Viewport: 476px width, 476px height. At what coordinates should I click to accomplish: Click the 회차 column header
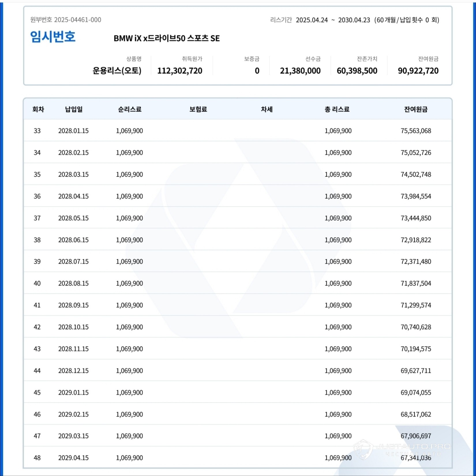click(x=38, y=109)
